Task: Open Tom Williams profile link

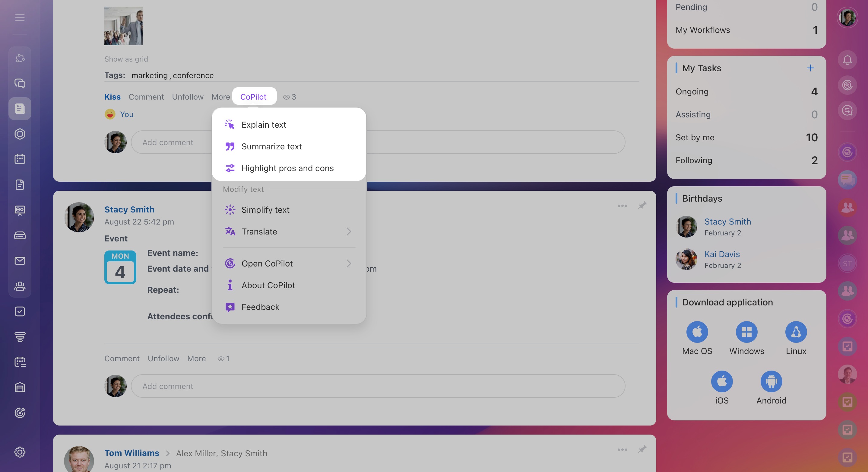Action: pyautogui.click(x=131, y=453)
